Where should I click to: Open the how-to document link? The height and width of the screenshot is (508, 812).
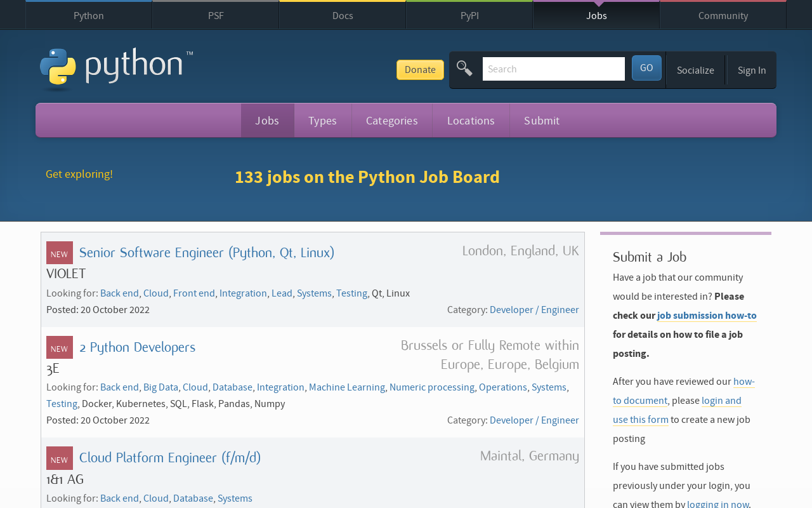(x=684, y=391)
